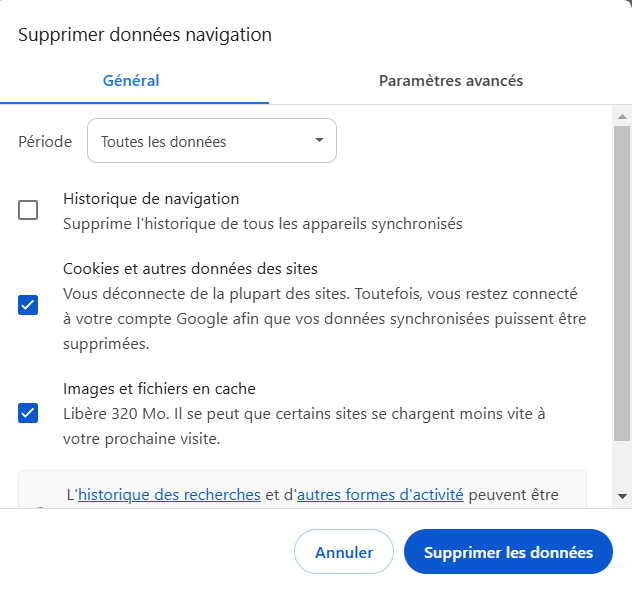This screenshot has height=593, width=632.
Task: Click the Supprimer les données button
Action: pyautogui.click(x=508, y=552)
